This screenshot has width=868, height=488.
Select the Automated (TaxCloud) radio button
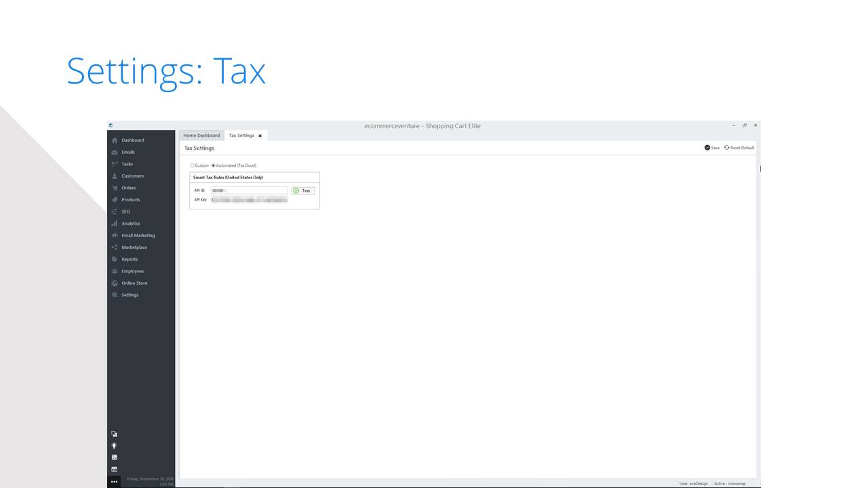click(x=214, y=165)
